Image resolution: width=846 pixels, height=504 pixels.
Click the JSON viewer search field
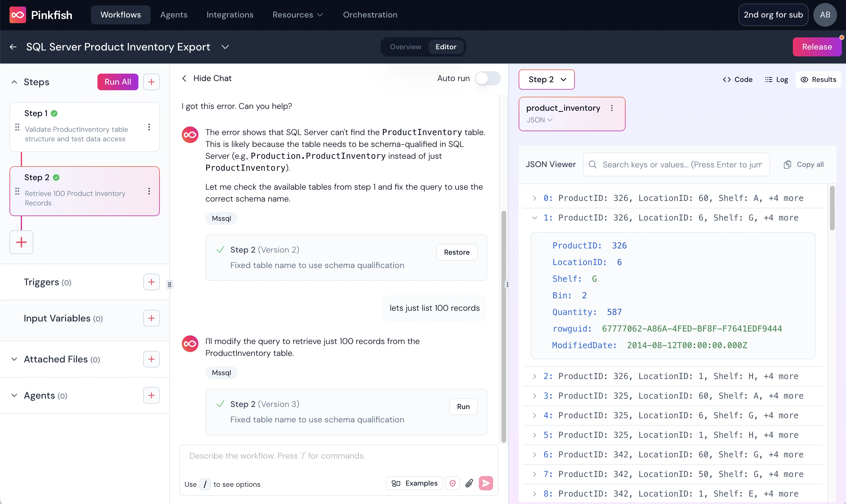(x=681, y=164)
